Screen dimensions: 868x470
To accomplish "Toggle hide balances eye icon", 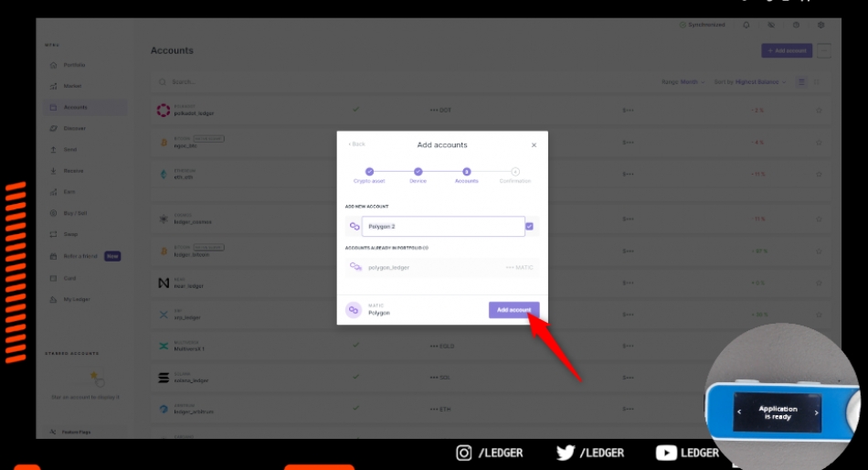I will coord(771,25).
